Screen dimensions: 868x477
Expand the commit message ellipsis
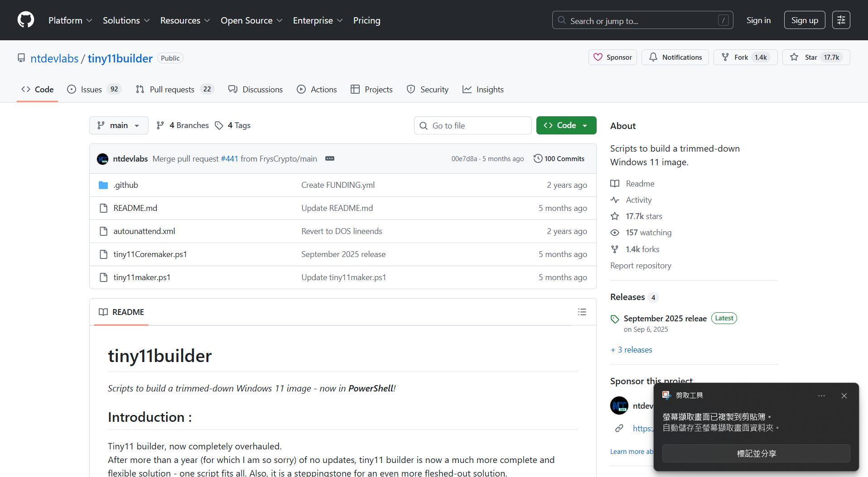330,159
